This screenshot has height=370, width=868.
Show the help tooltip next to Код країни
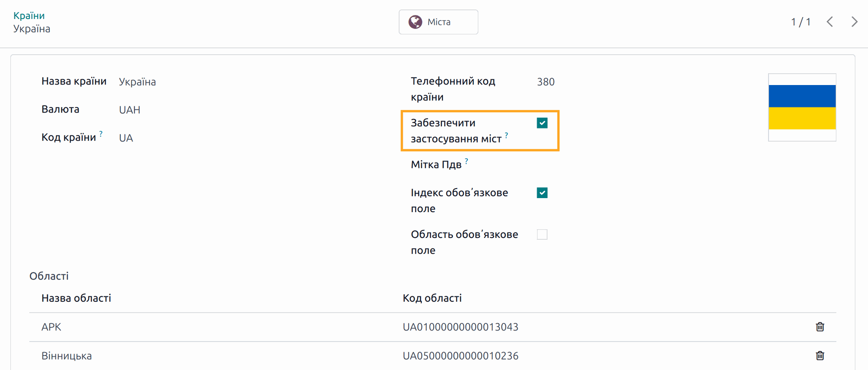click(101, 133)
